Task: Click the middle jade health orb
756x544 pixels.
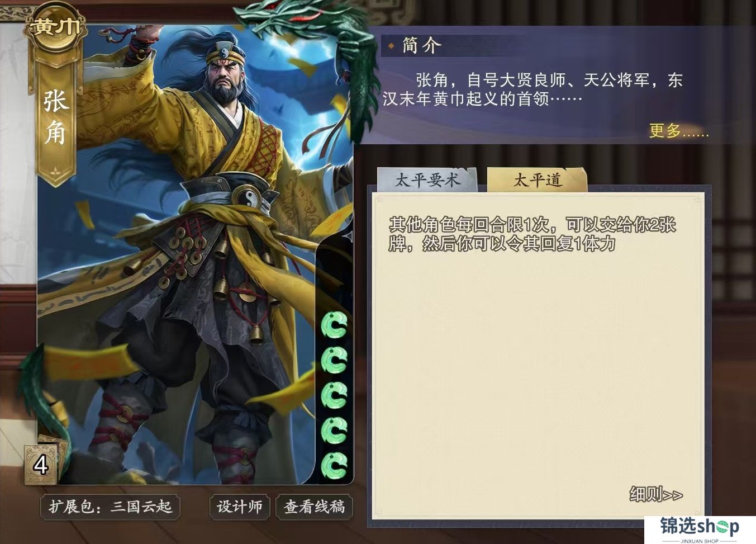Action: [x=335, y=395]
